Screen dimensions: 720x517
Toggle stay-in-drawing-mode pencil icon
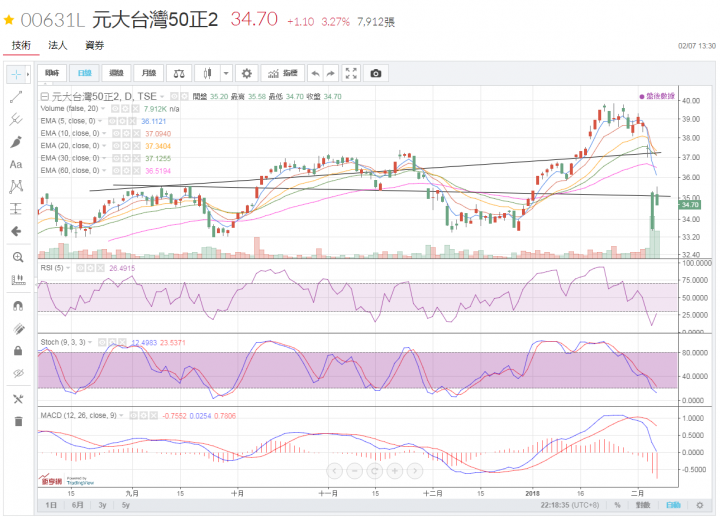(18, 329)
